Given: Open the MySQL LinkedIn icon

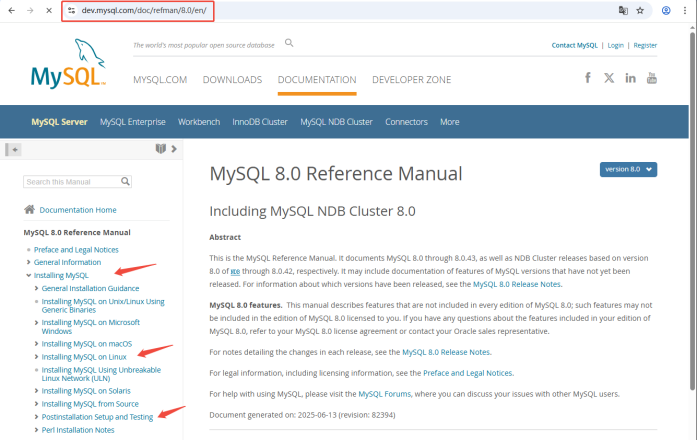Looking at the screenshot, I should tap(630, 78).
